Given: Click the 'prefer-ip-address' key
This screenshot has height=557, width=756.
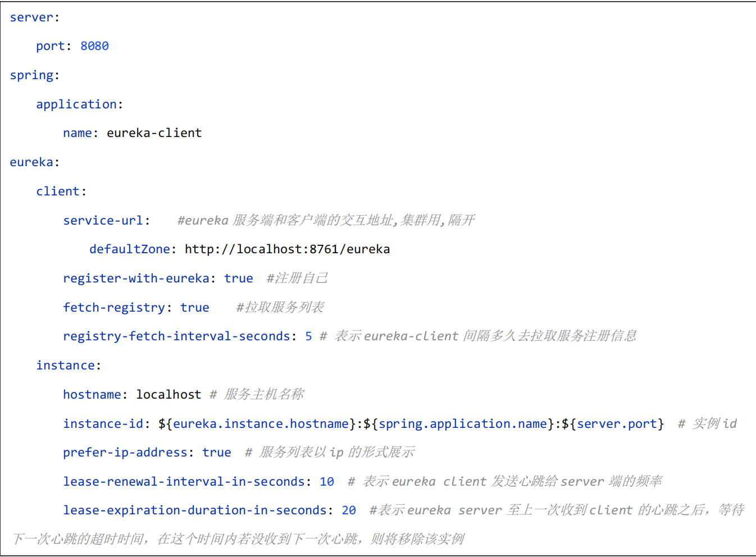Looking at the screenshot, I should coord(125,453).
